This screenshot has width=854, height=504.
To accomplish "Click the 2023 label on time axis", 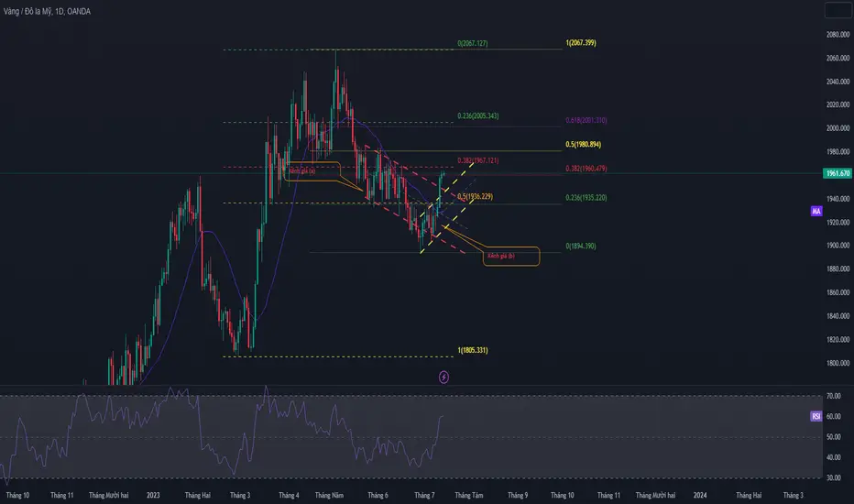I will click(153, 495).
